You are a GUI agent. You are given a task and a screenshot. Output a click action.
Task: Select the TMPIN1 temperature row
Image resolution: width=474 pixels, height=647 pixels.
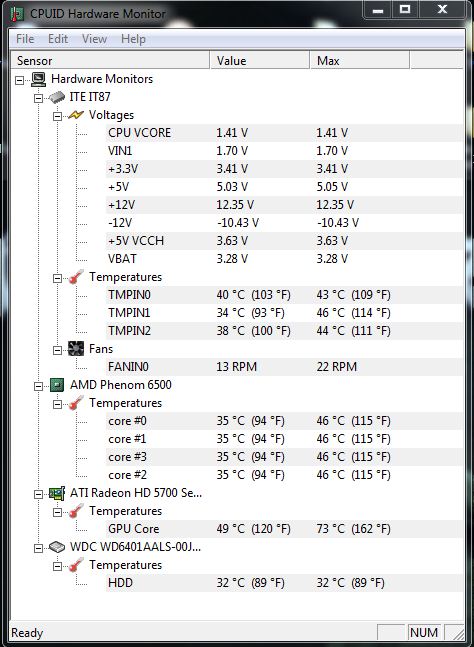284,313
